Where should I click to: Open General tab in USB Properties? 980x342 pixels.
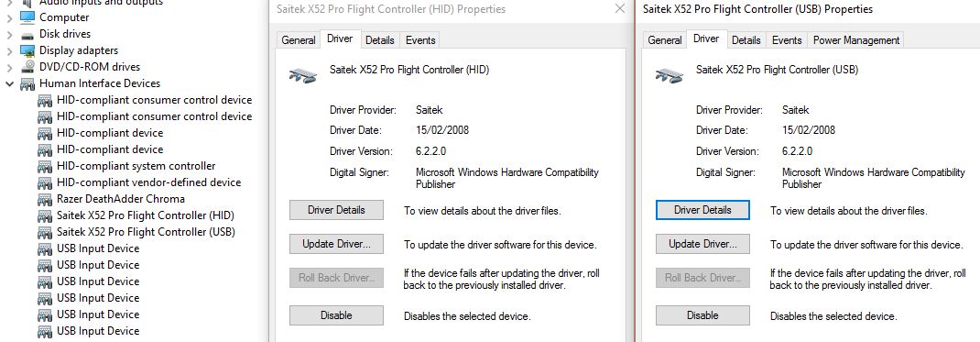664,40
